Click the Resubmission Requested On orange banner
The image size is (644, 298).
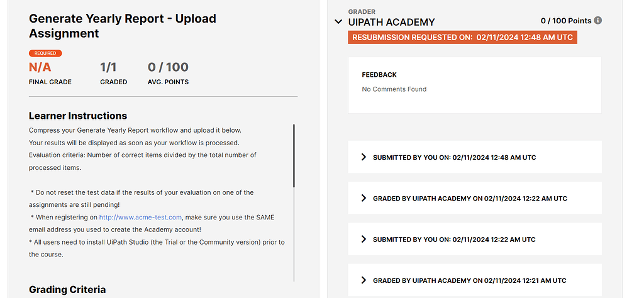click(x=462, y=37)
